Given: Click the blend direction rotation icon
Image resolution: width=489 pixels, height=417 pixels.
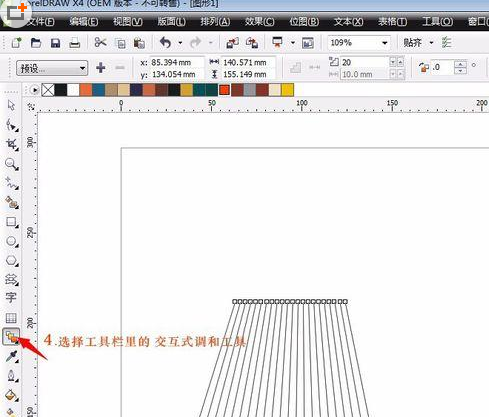Looking at the screenshot, I should click(424, 67).
